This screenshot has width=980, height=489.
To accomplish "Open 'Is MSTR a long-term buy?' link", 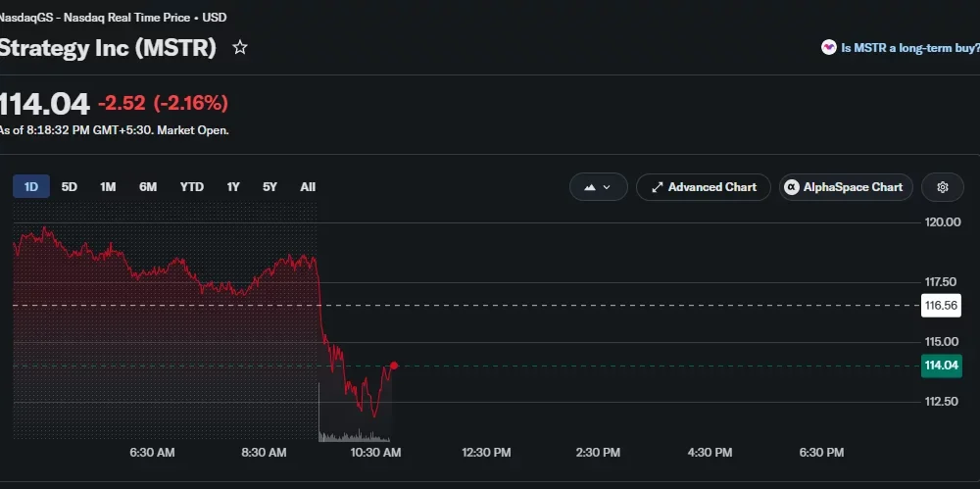I will tap(910, 47).
